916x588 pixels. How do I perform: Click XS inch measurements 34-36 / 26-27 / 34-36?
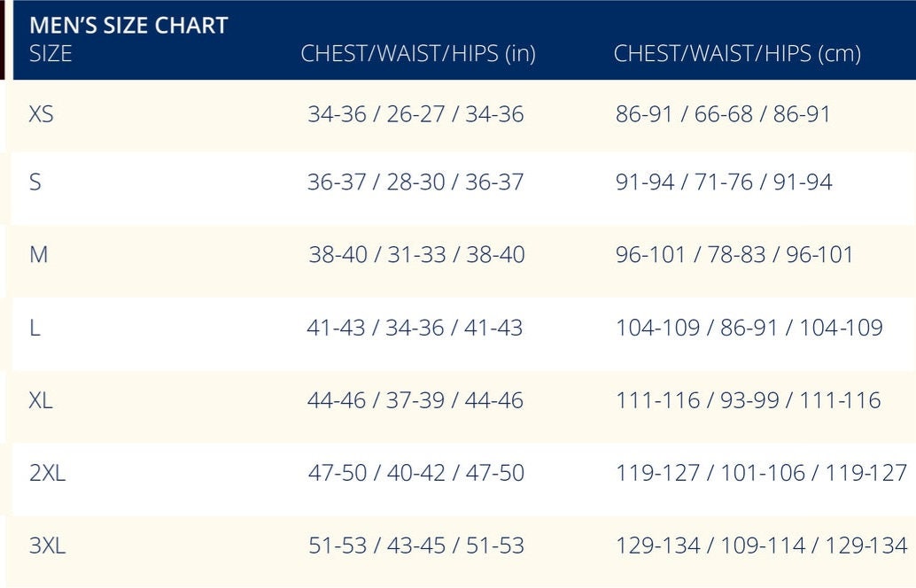[x=416, y=114]
